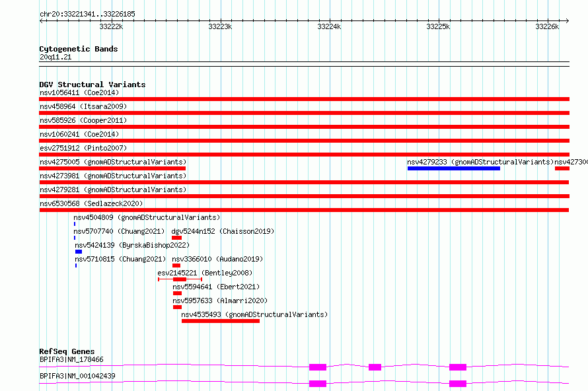Screen dimensions: 588x391
Task: Click the 33224k ruler position
Action: click(329, 26)
